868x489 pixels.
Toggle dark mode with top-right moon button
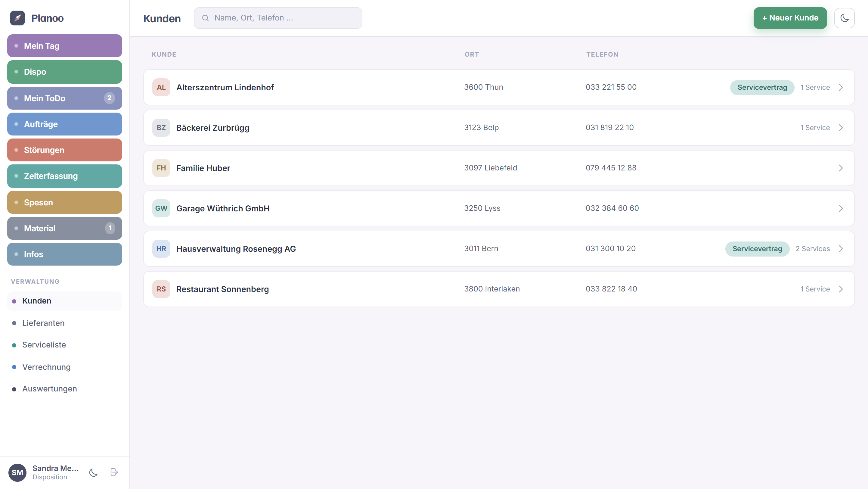(844, 18)
